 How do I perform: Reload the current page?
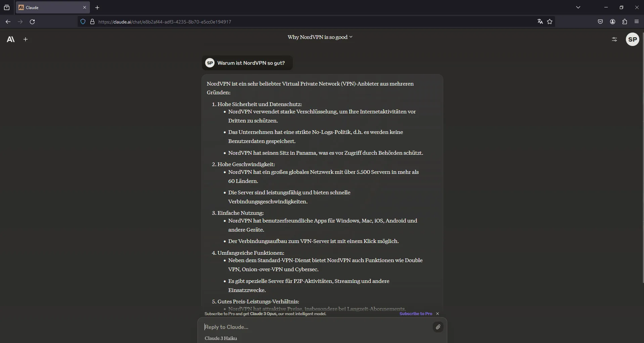(x=33, y=22)
